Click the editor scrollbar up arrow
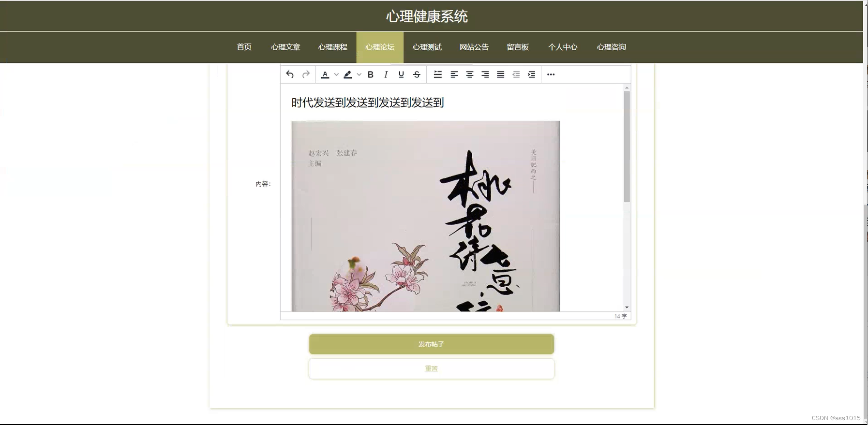 tap(627, 88)
